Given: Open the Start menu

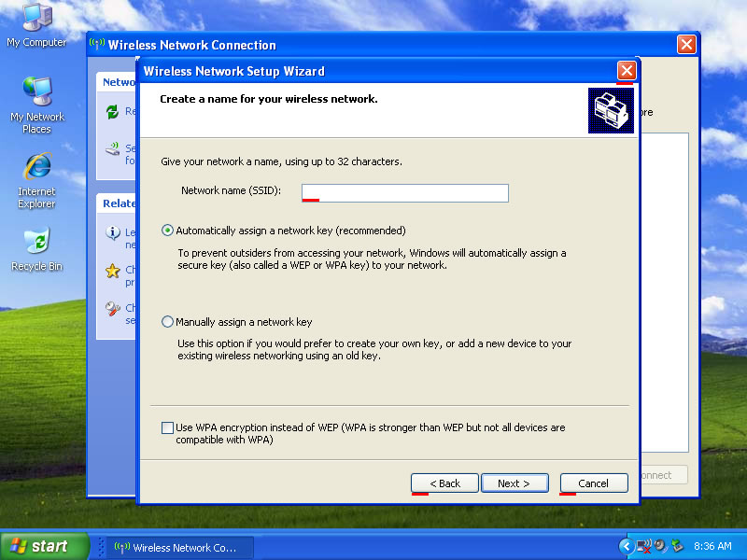Looking at the screenshot, I should [45, 546].
